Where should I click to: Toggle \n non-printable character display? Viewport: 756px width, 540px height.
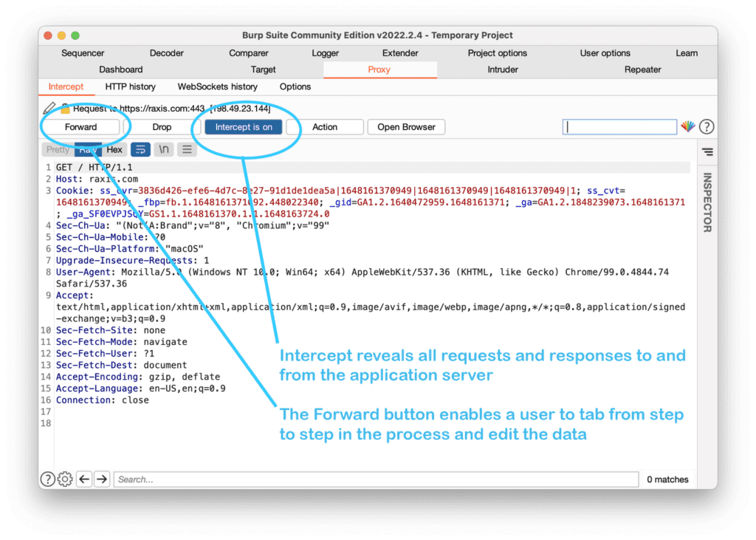(x=163, y=149)
